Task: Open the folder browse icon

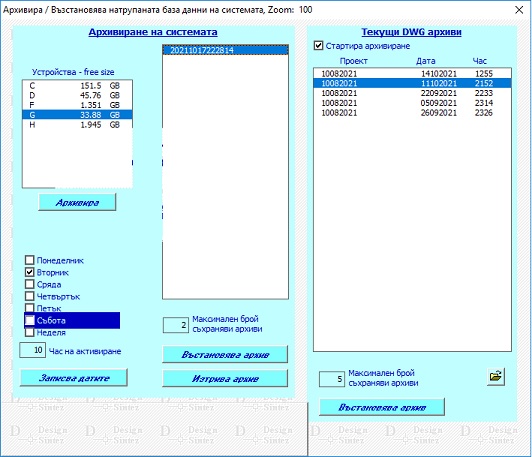Action: [x=496, y=377]
